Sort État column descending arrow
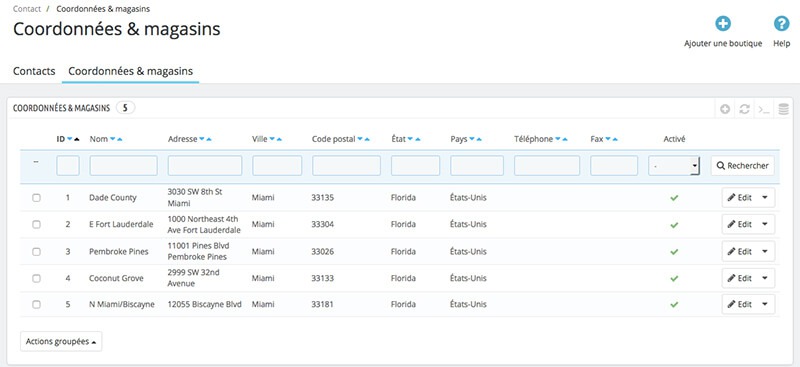 tap(411, 139)
